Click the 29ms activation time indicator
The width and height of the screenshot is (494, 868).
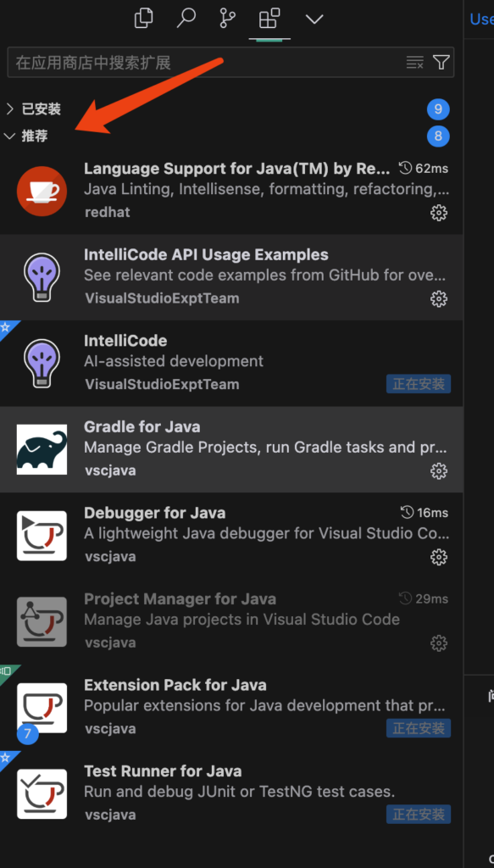424,598
